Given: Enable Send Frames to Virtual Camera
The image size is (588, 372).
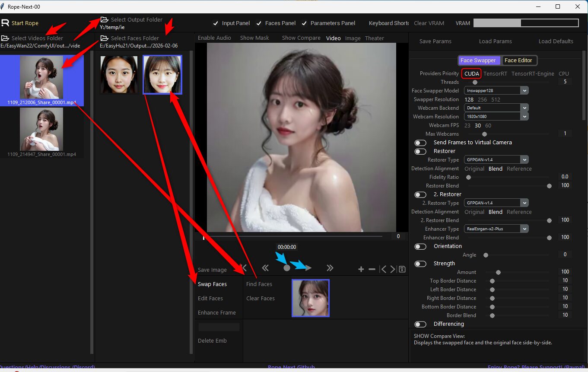Looking at the screenshot, I should point(420,143).
